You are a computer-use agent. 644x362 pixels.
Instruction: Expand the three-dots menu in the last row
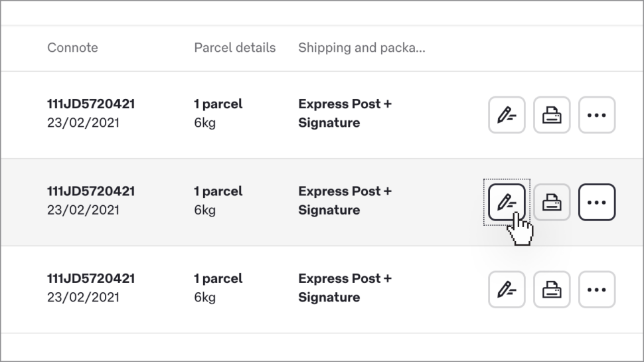tap(597, 290)
